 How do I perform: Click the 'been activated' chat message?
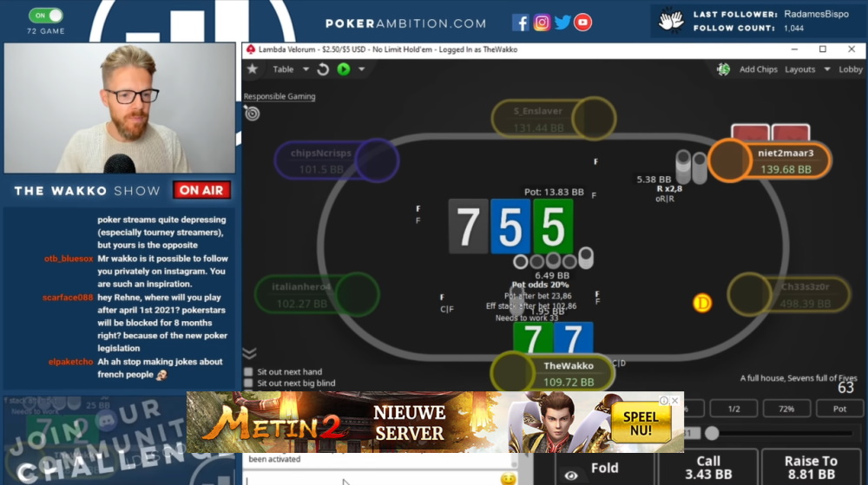[x=274, y=459]
